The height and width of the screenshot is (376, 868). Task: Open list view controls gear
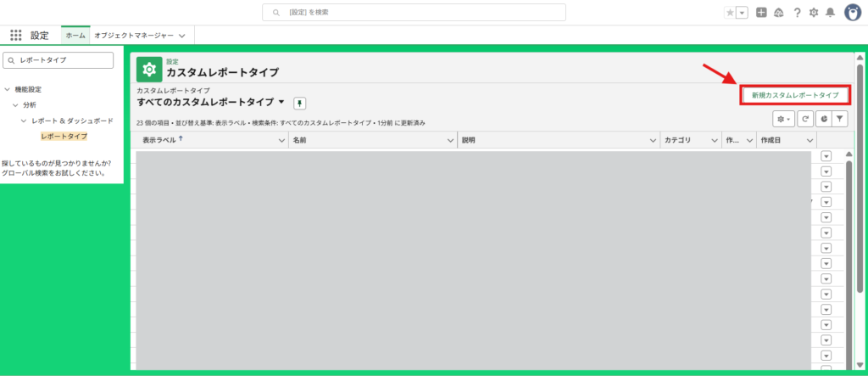783,119
